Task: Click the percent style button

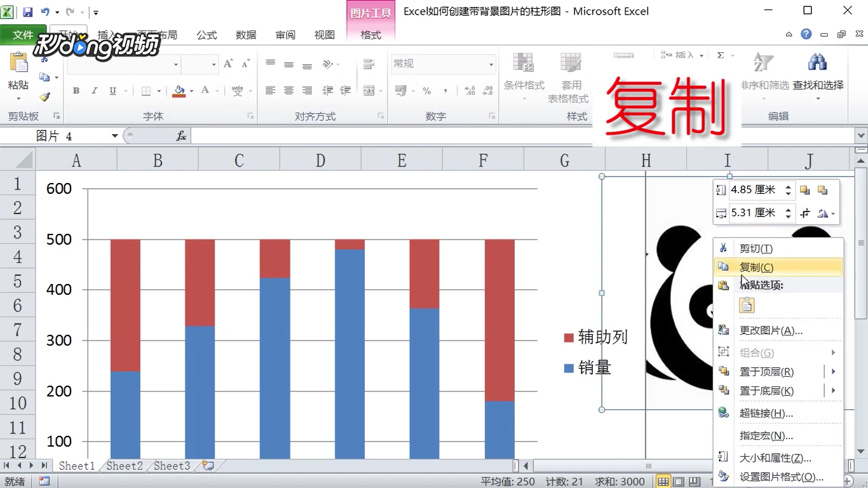Action: point(427,91)
